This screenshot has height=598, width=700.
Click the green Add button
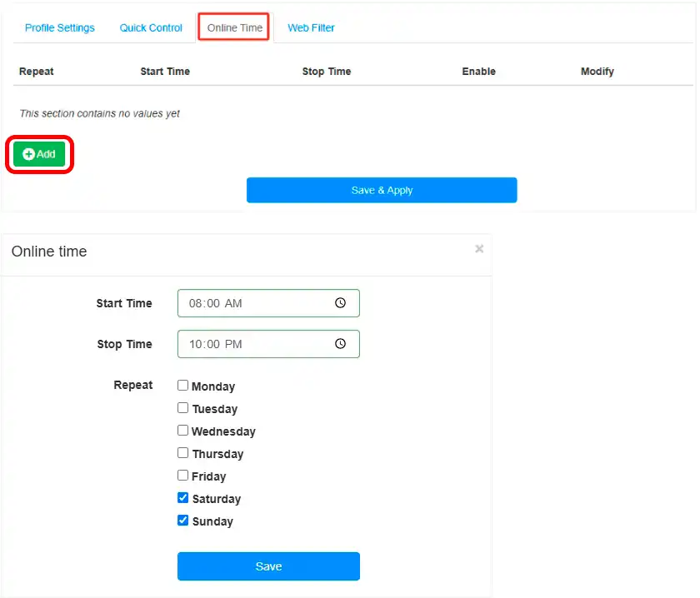(39, 154)
